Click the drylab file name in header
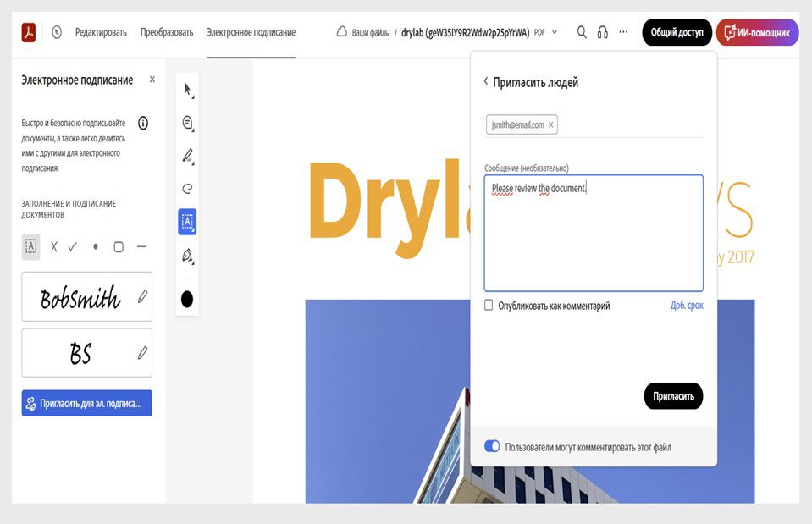 pyautogui.click(x=466, y=33)
